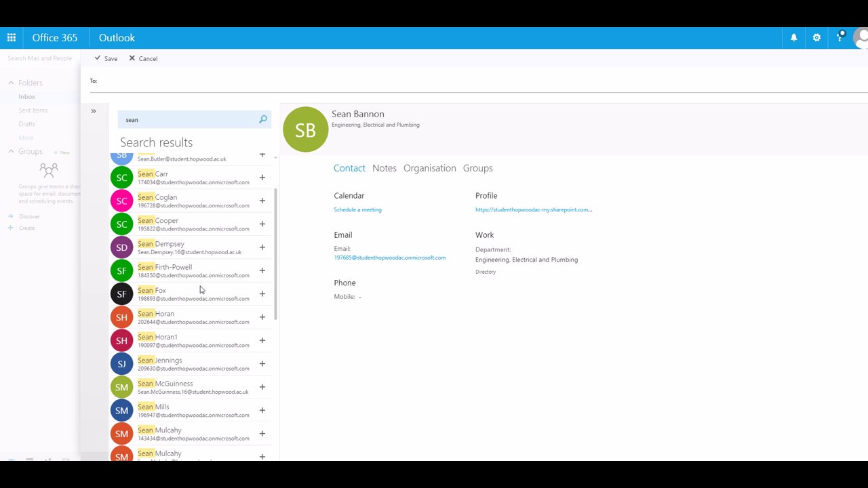Open the SharePoint profile link
The height and width of the screenshot is (488, 868).
click(534, 209)
